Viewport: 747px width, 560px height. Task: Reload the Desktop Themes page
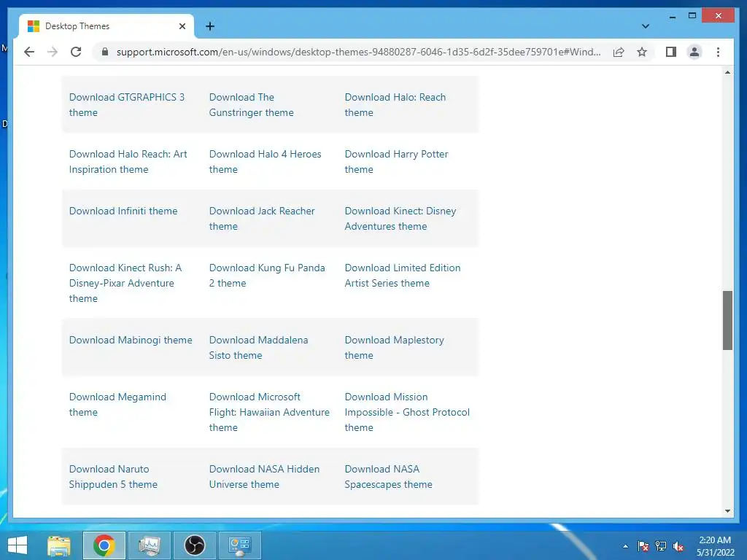76,52
